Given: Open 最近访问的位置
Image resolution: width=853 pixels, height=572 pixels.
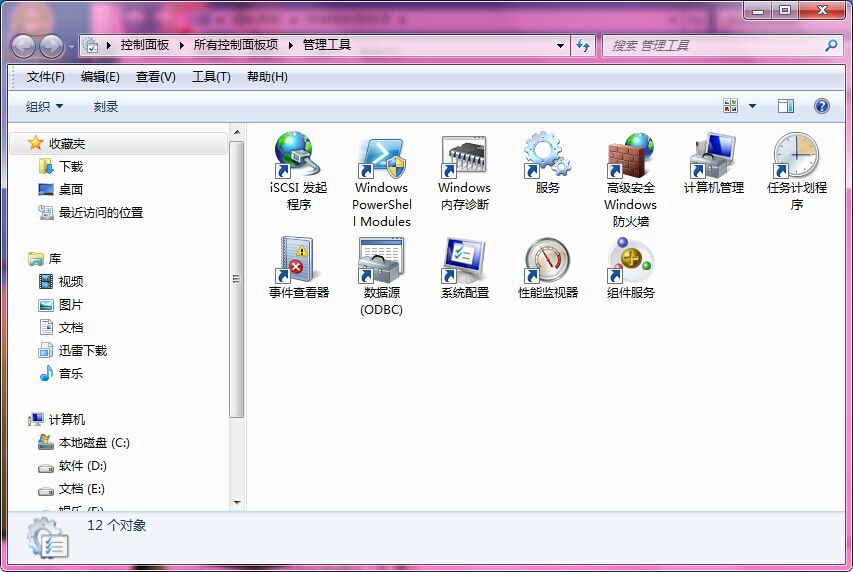Looking at the screenshot, I should tap(91, 212).
